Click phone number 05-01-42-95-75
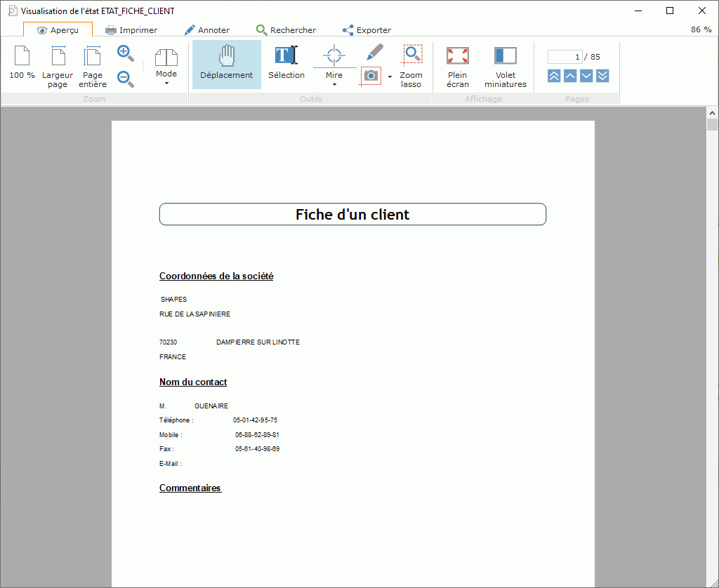Viewport: 719px width, 588px height. click(255, 420)
